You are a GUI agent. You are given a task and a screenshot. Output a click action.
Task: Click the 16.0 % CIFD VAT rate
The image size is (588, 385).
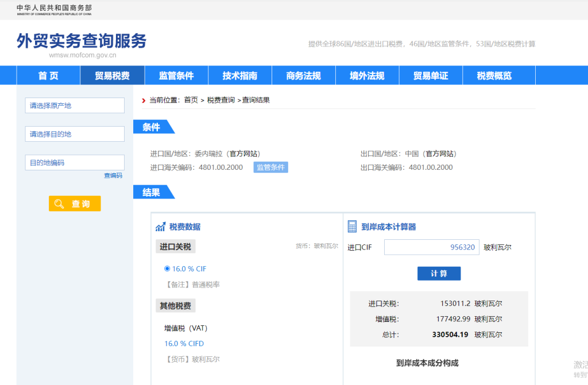(x=184, y=343)
